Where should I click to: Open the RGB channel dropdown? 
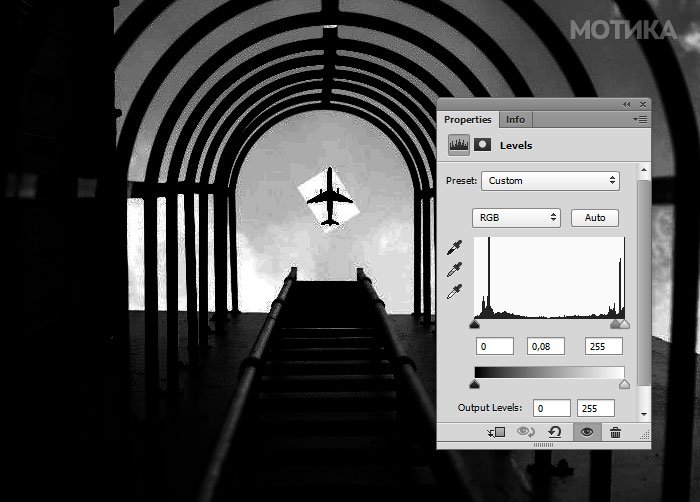click(x=516, y=217)
